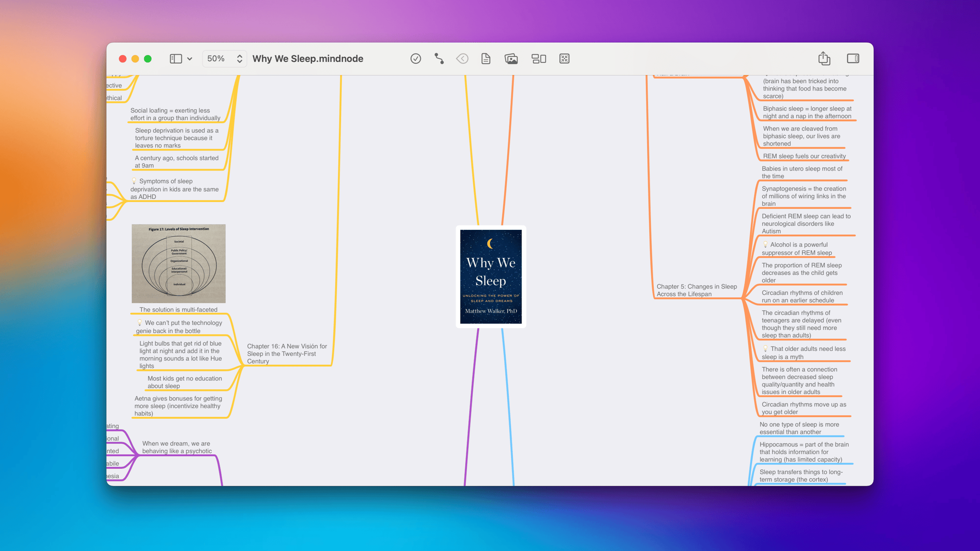Enter full screen with the green button
980x551 pixels.
[148, 59]
